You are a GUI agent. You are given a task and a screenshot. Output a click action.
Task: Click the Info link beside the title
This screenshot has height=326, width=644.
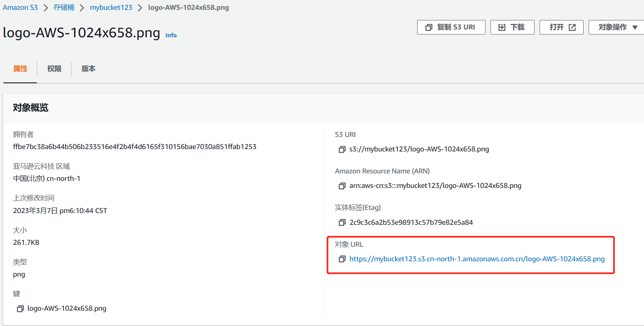point(171,35)
